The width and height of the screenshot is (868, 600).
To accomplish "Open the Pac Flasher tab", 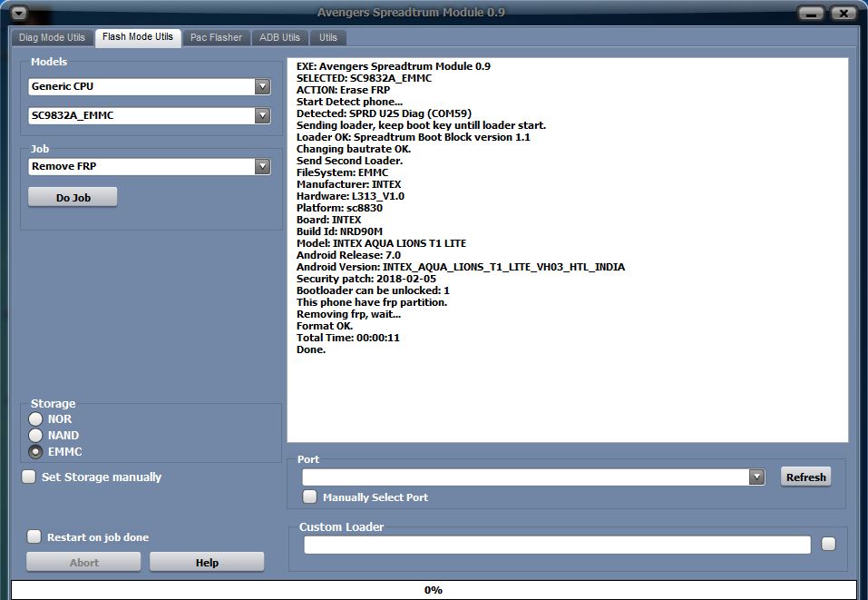I will click(x=216, y=38).
